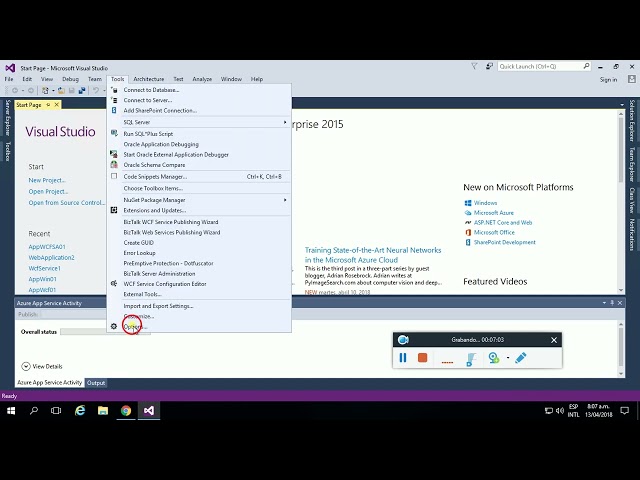Open the Microsoft Azure platform link
This screenshot has width=640, height=480.
click(493, 213)
